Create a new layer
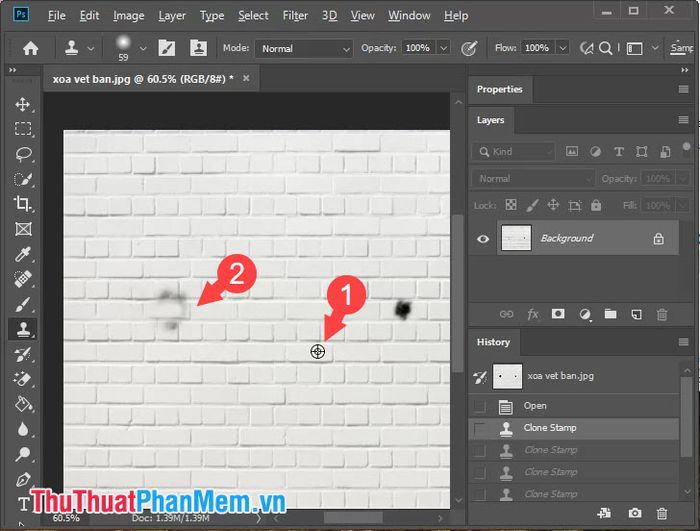This screenshot has height=531, width=700. [637, 314]
